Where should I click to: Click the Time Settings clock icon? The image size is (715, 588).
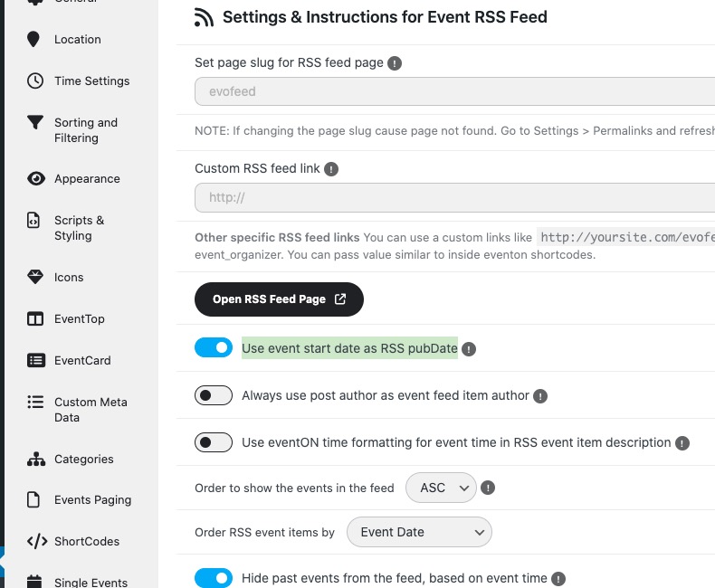pyautogui.click(x=35, y=81)
